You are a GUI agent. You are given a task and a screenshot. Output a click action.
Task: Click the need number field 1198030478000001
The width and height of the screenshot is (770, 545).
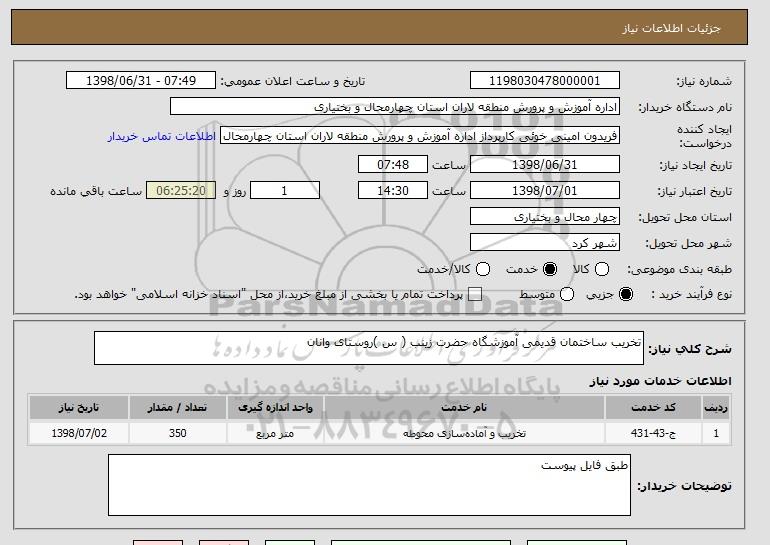pyautogui.click(x=545, y=81)
